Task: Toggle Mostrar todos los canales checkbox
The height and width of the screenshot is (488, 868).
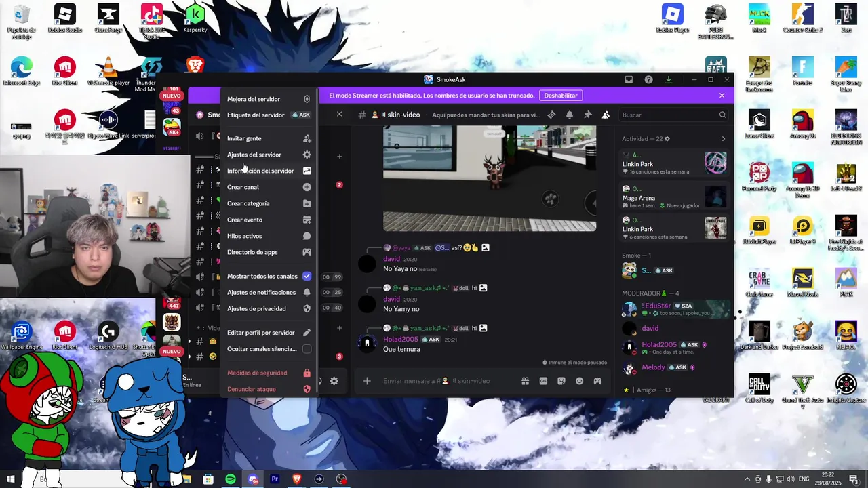Action: (307, 277)
